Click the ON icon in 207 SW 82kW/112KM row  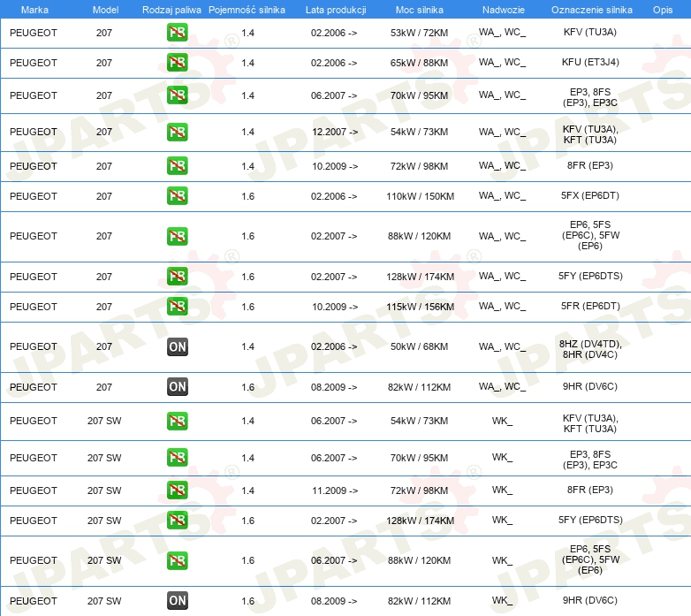tap(177, 601)
